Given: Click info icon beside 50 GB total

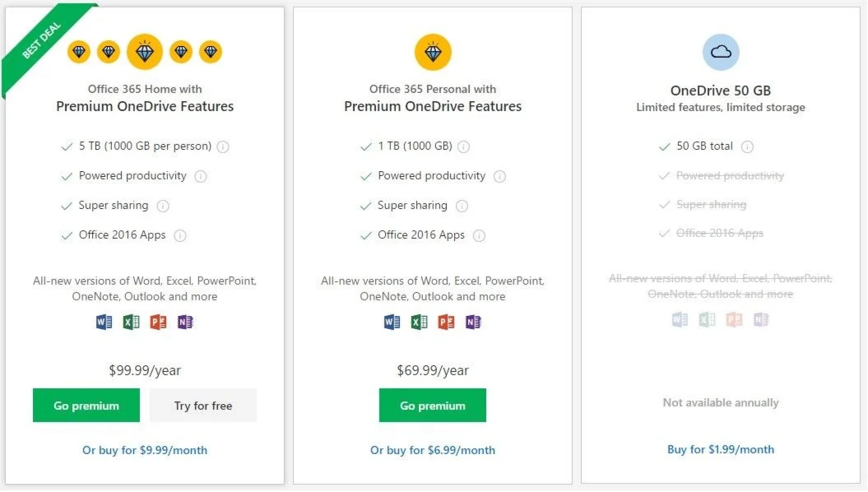Looking at the screenshot, I should pos(747,147).
